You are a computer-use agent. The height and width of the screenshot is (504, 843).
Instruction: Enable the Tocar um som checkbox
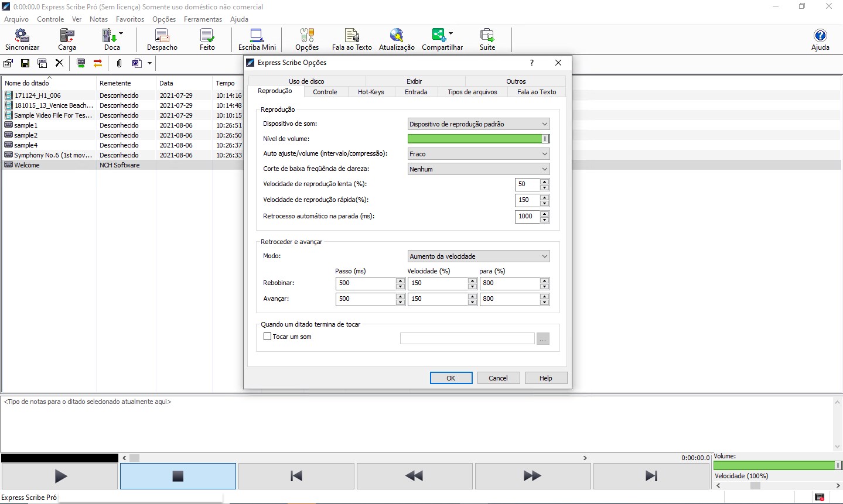click(267, 337)
